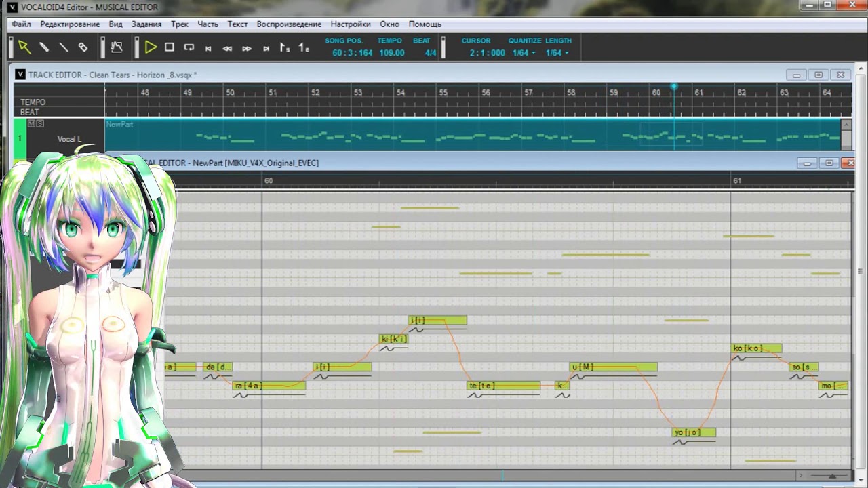The height and width of the screenshot is (488, 868).
Task: Click measure 55 on track editor ruler
Action: pos(443,93)
